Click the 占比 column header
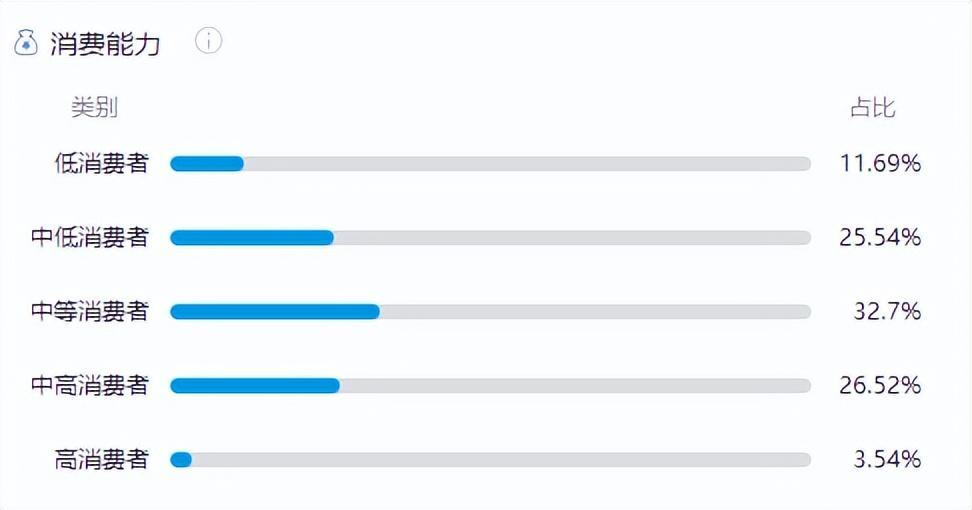972x510 pixels. click(872, 107)
